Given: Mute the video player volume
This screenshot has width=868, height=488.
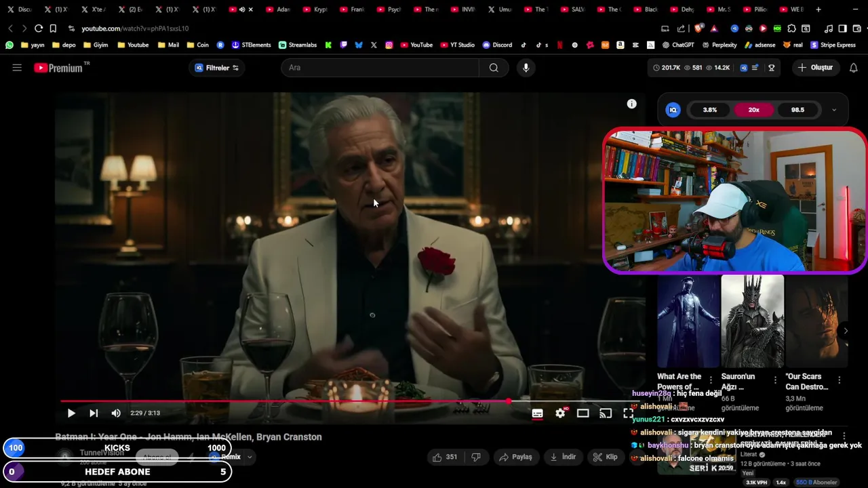Looking at the screenshot, I should (x=116, y=413).
